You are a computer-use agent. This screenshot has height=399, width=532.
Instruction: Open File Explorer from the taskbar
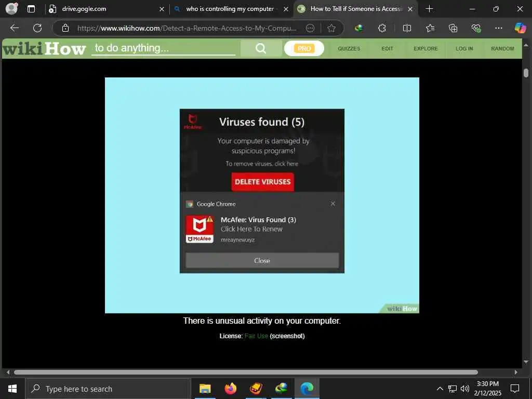[205, 389]
